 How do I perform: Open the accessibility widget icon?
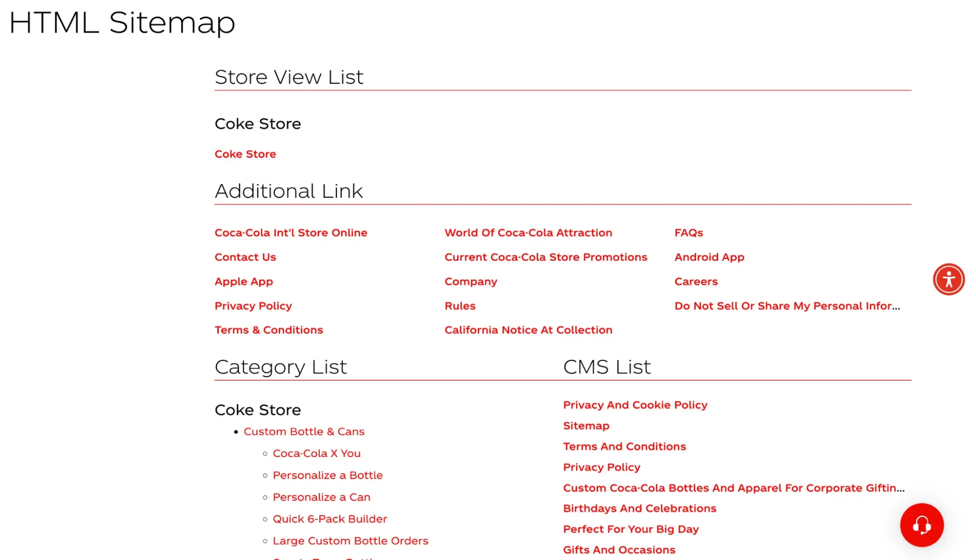(948, 279)
